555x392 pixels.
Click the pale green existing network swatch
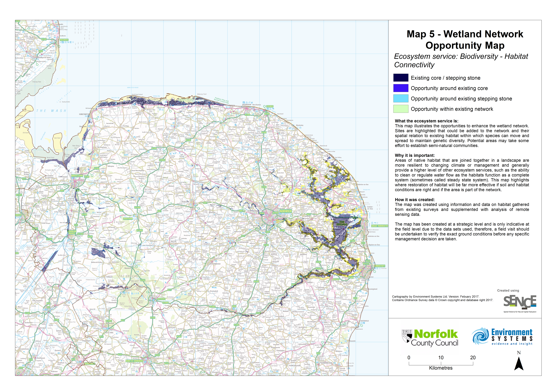(x=401, y=109)
